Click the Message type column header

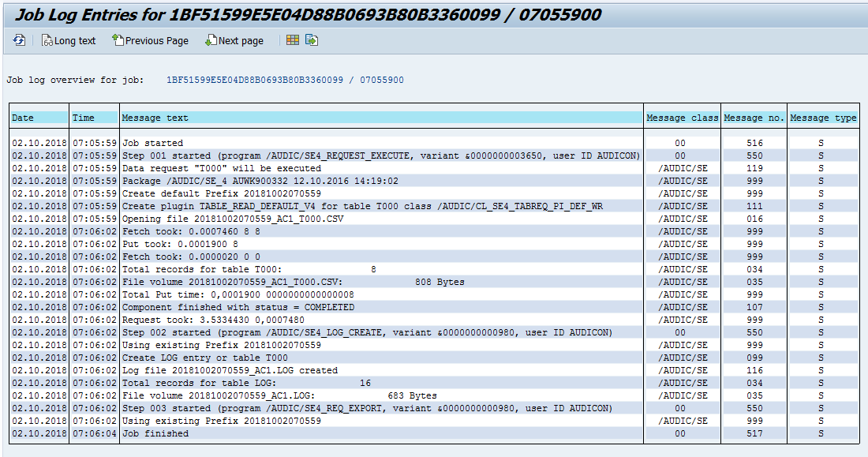pyautogui.click(x=822, y=117)
